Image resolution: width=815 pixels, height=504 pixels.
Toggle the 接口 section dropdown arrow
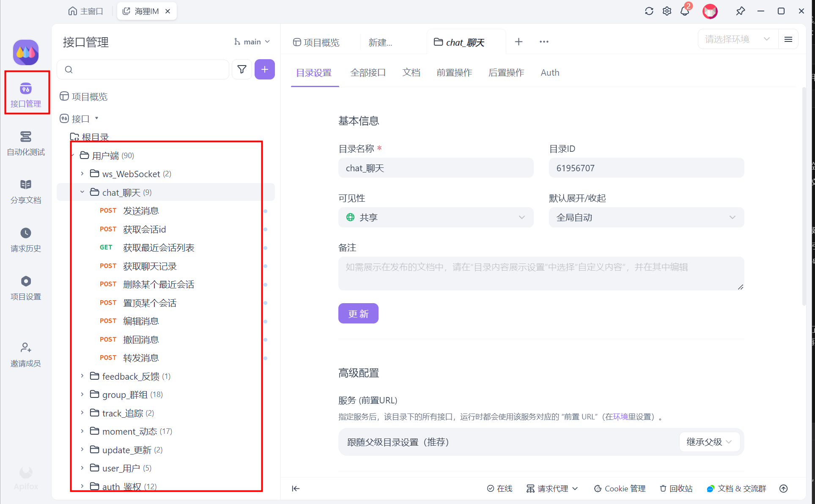tap(97, 118)
